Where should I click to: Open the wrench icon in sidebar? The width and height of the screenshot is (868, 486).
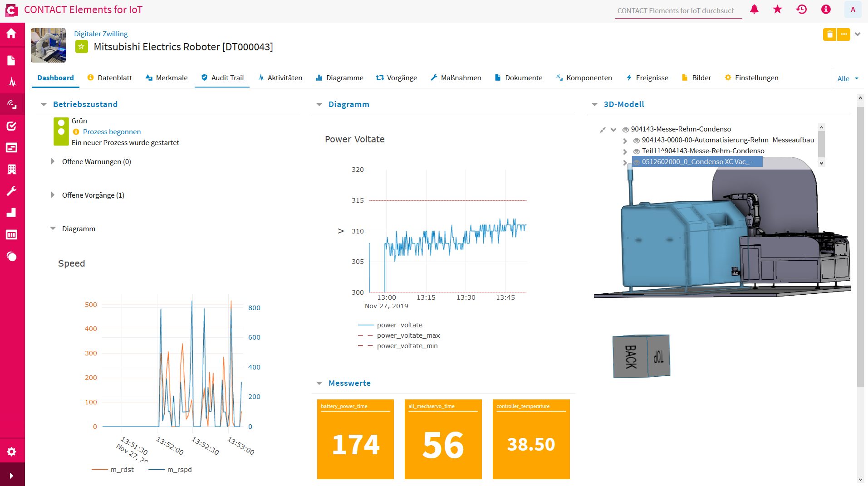(x=12, y=191)
